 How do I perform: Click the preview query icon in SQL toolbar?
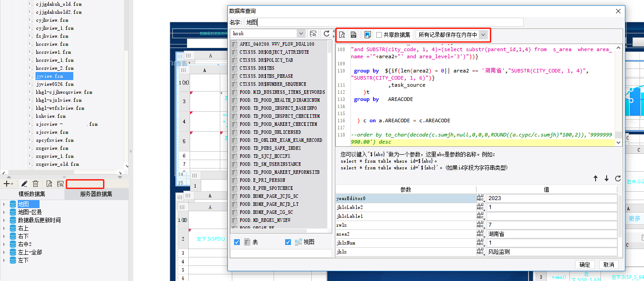pyautogui.click(x=342, y=35)
